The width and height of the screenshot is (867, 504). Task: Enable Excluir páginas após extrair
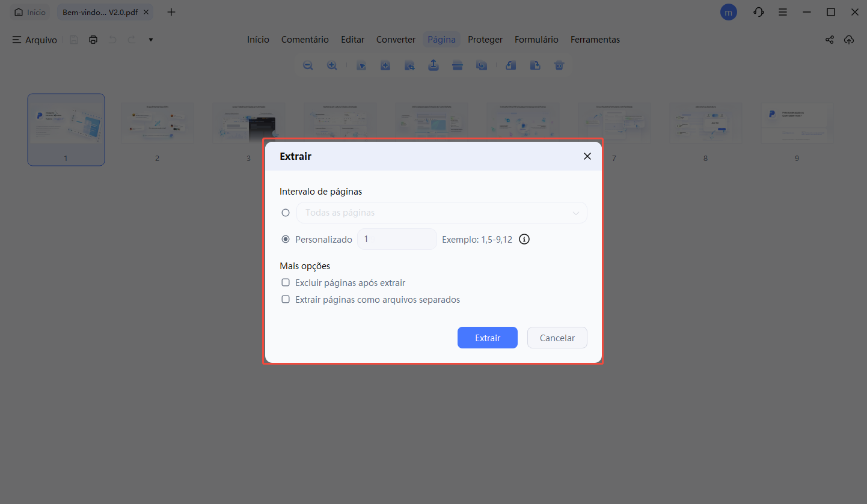tap(286, 282)
